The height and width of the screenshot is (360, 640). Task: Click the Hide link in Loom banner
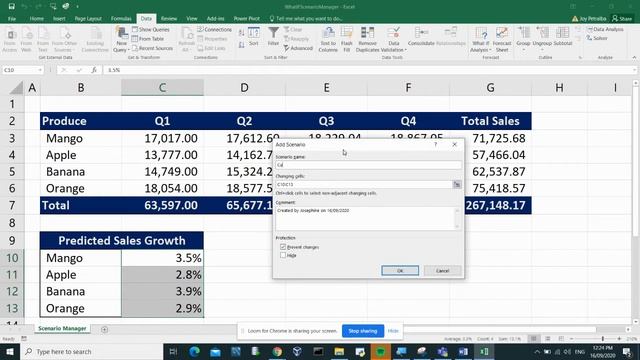click(393, 331)
